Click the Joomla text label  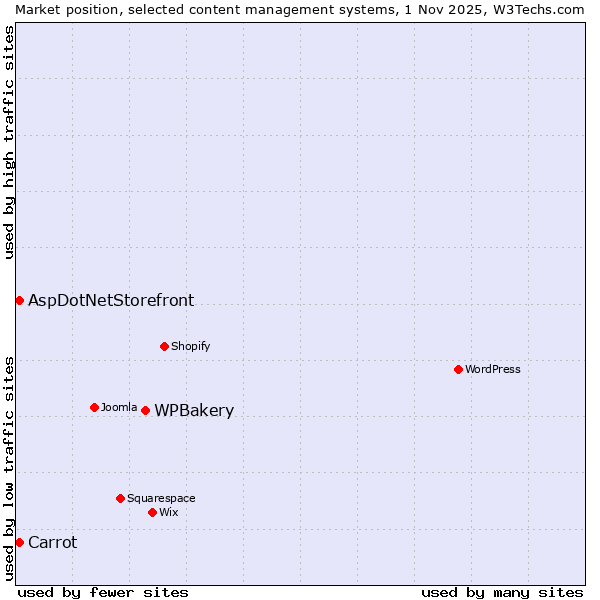[x=119, y=407]
